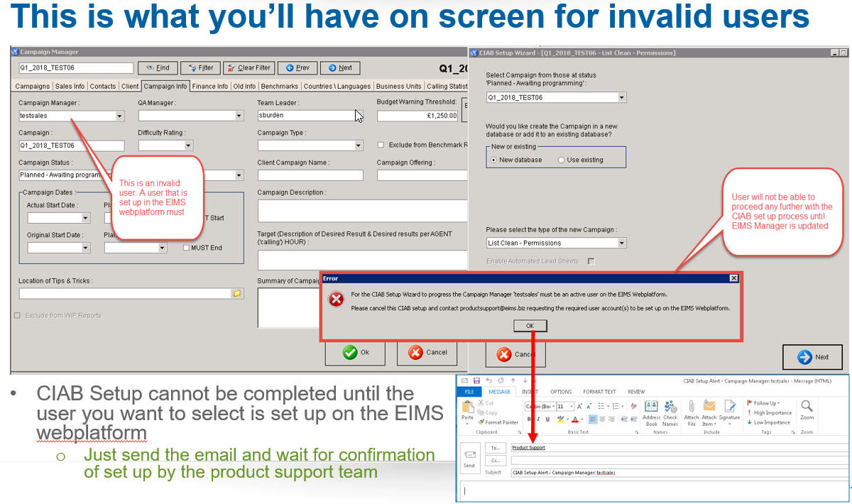
Task: Click the Find button in Campaign Manager
Action: pos(157,68)
